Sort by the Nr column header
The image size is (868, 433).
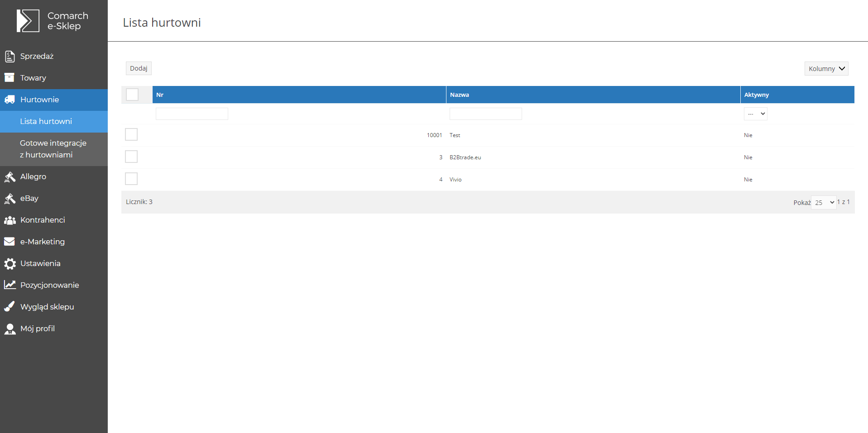point(299,95)
